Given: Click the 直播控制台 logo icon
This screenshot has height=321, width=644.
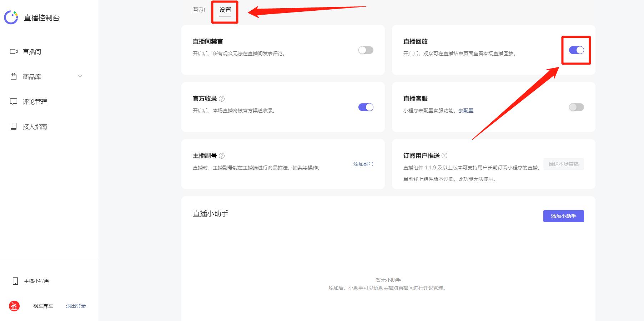Looking at the screenshot, I should pyautogui.click(x=11, y=17).
